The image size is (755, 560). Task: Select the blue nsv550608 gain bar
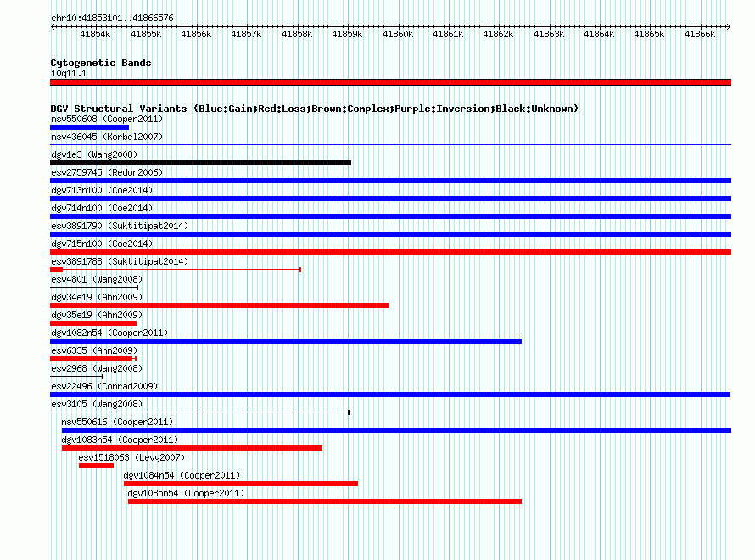click(x=90, y=127)
